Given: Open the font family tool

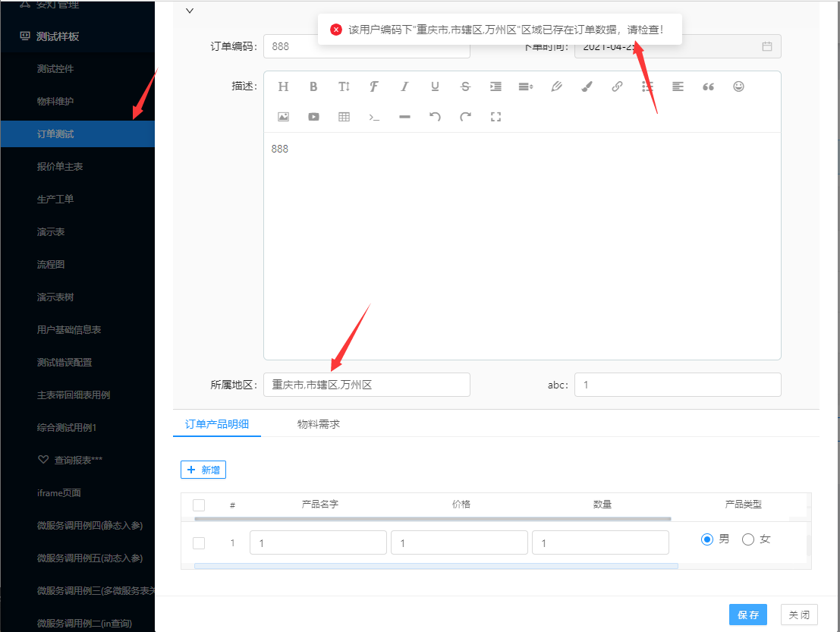Looking at the screenshot, I should pyautogui.click(x=374, y=86).
